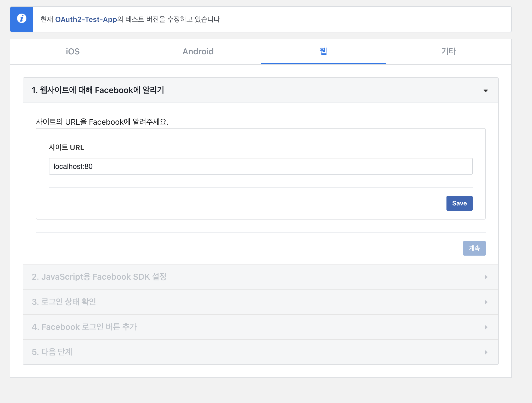Open the OAuth2-Test-App link

[86, 19]
